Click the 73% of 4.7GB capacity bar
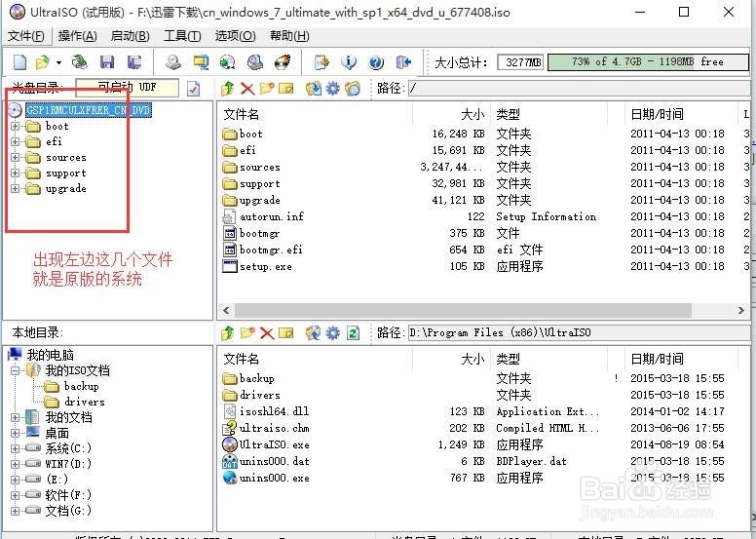This screenshot has height=539, width=756. (x=648, y=61)
